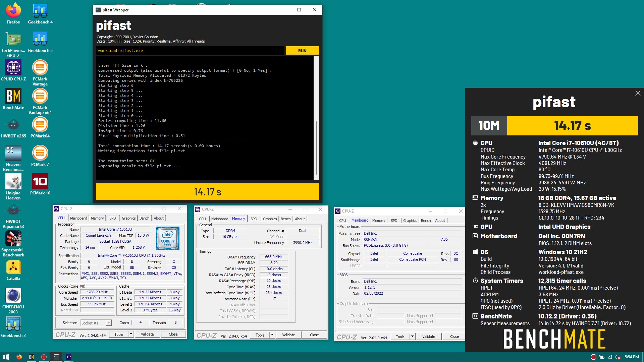The height and width of the screenshot is (362, 644).
Task: Switch to BenchMate in the taskbar
Action: coord(32,357)
